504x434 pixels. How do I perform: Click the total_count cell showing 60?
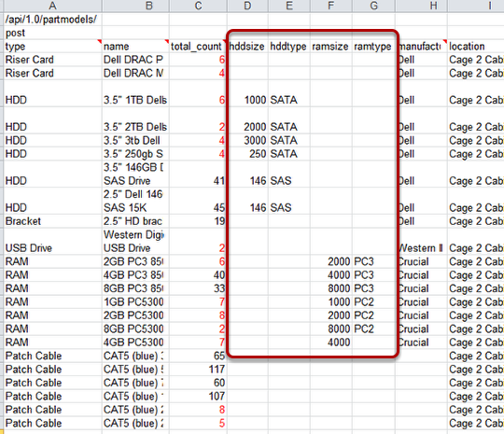click(x=198, y=383)
